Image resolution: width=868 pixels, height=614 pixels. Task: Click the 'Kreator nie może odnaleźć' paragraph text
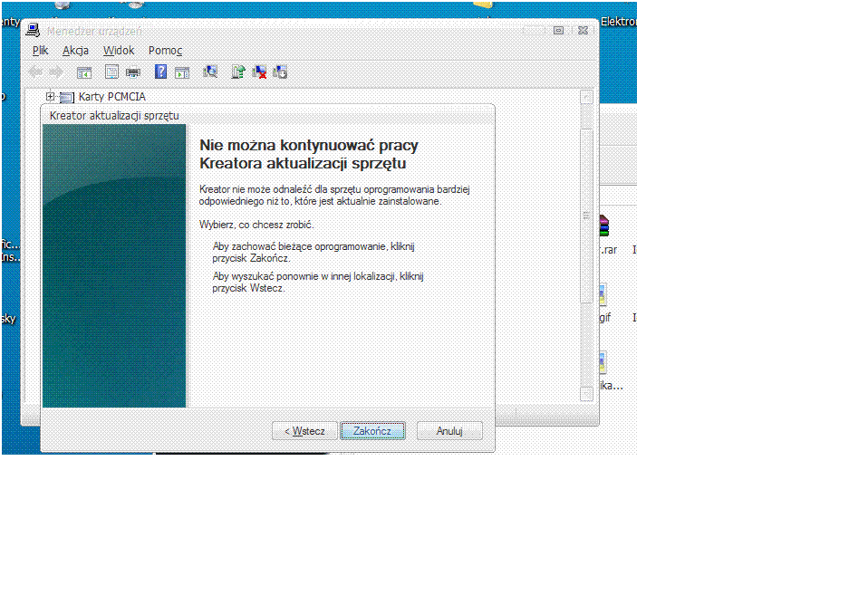pos(334,196)
